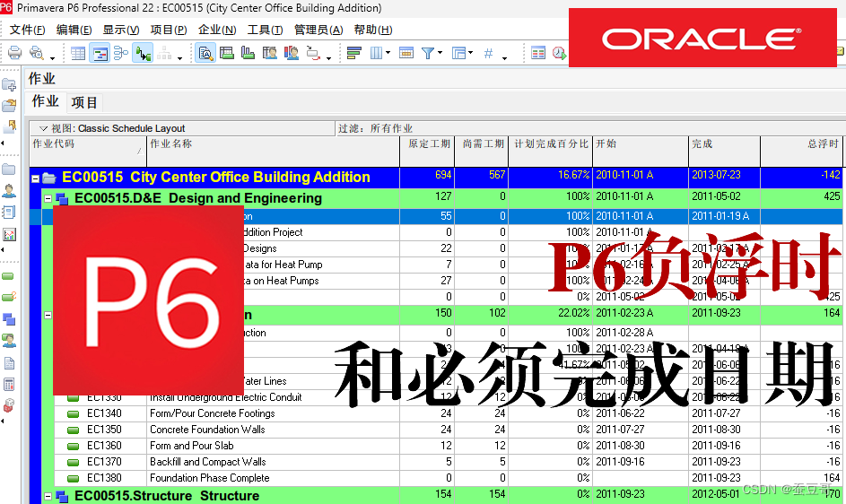The width and height of the screenshot is (846, 504).
Task: Open 工具(T) menu
Action: (265, 30)
